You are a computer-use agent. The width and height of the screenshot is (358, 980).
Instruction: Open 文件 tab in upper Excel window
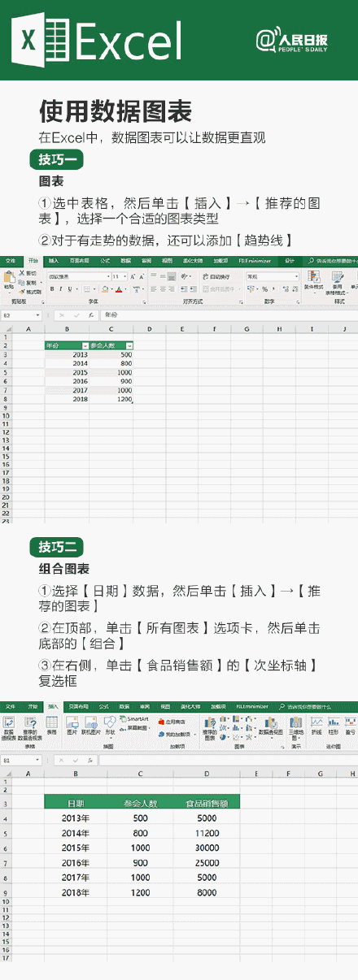point(11,260)
